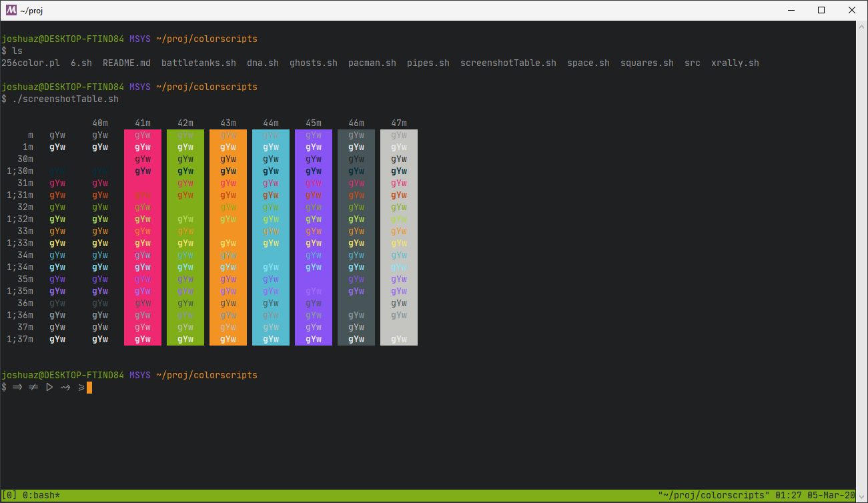Close the ~/proj terminal window
The height and width of the screenshot is (503, 868).
point(852,10)
